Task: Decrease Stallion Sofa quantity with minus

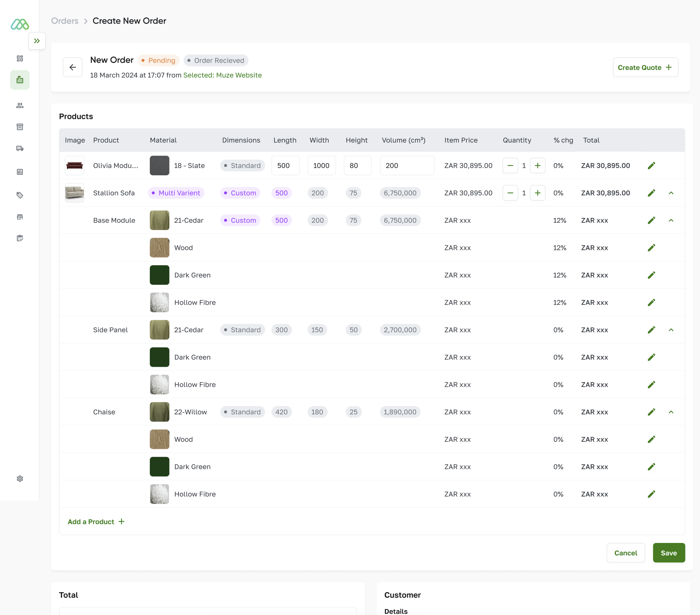Action: [510, 193]
